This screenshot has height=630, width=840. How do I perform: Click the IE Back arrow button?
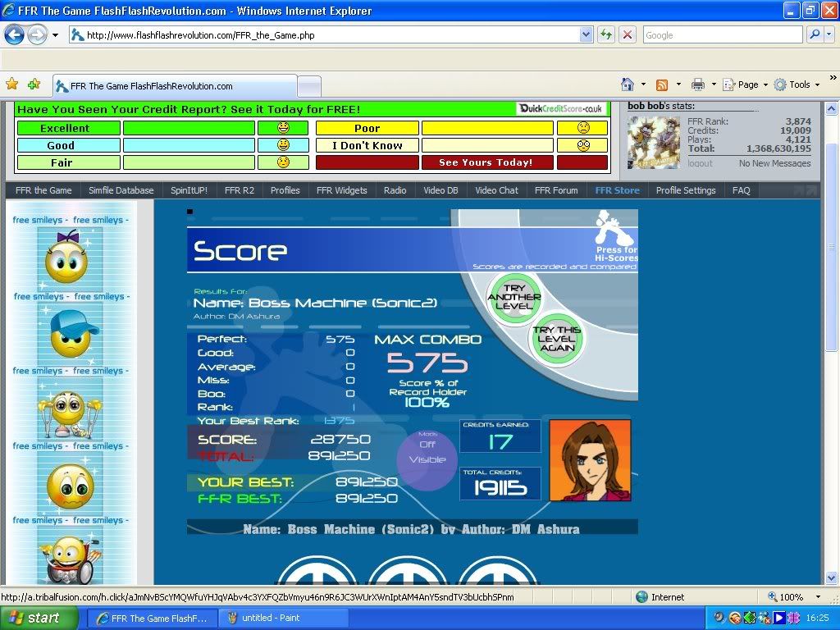pos(15,34)
